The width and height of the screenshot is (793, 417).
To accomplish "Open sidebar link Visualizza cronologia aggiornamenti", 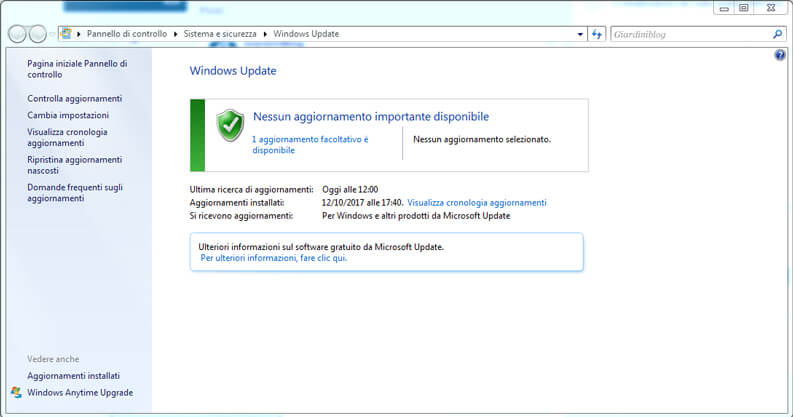I will click(x=67, y=137).
